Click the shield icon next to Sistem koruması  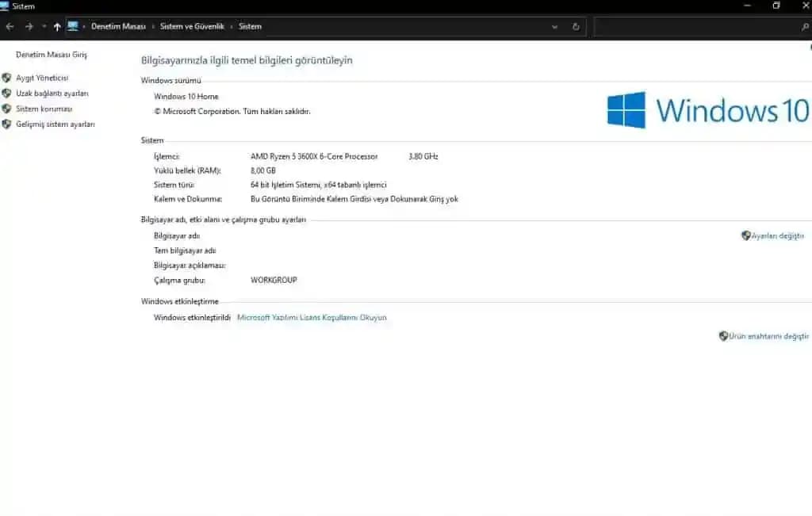pos(8,109)
